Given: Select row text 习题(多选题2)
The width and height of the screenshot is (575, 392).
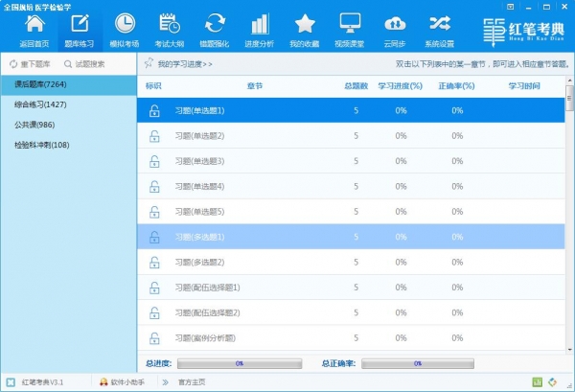Looking at the screenshot, I should (199, 263).
